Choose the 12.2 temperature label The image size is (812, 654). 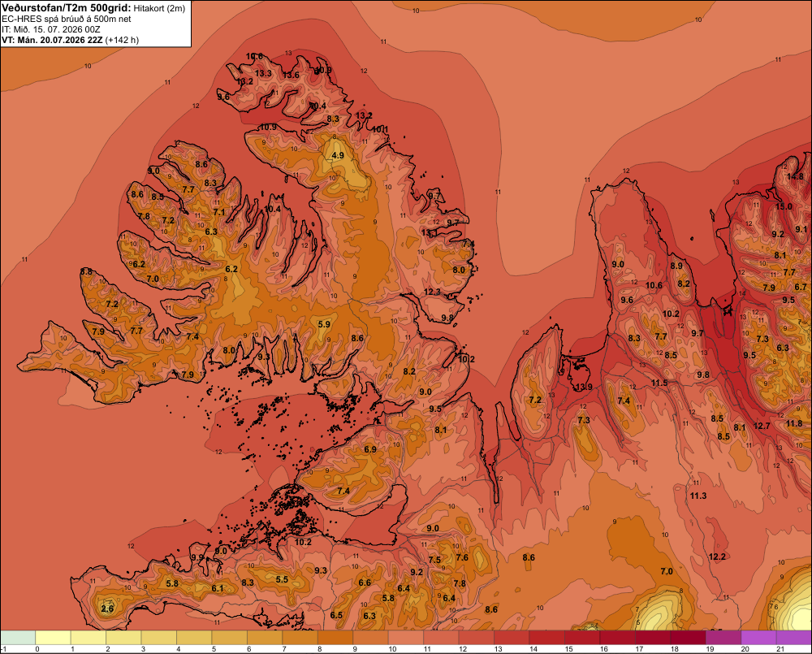(x=717, y=557)
